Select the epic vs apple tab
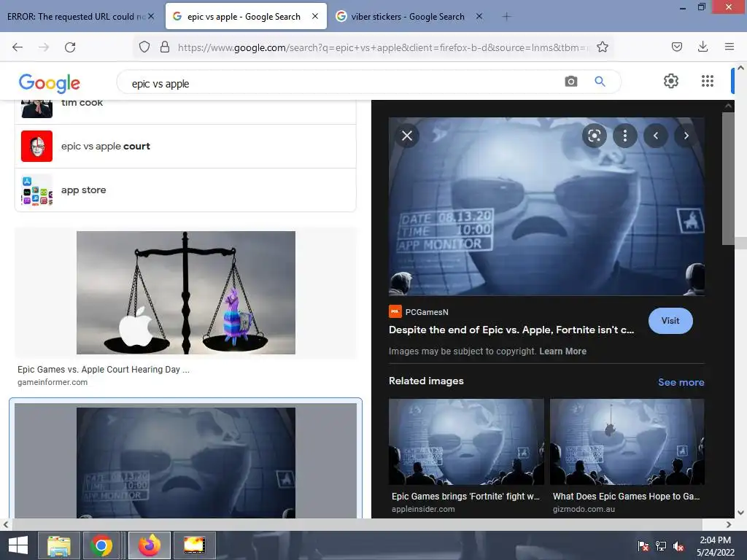The width and height of the screenshot is (747, 560). coord(244,17)
